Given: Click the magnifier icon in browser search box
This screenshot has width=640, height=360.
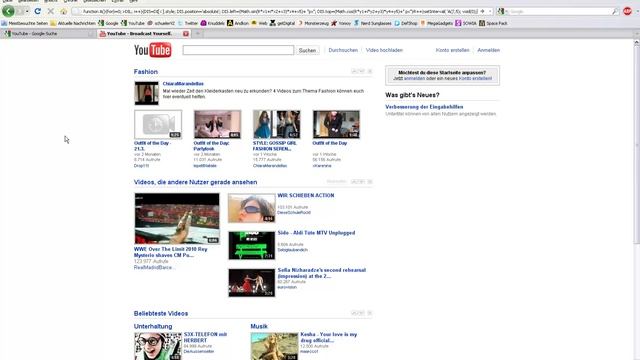Looking at the screenshot, I should pos(615,11).
